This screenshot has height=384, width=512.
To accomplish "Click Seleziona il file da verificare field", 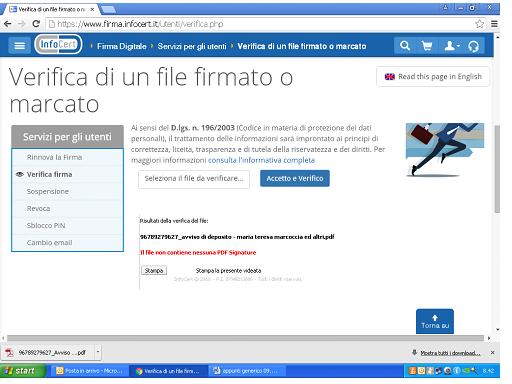I will tap(194, 179).
